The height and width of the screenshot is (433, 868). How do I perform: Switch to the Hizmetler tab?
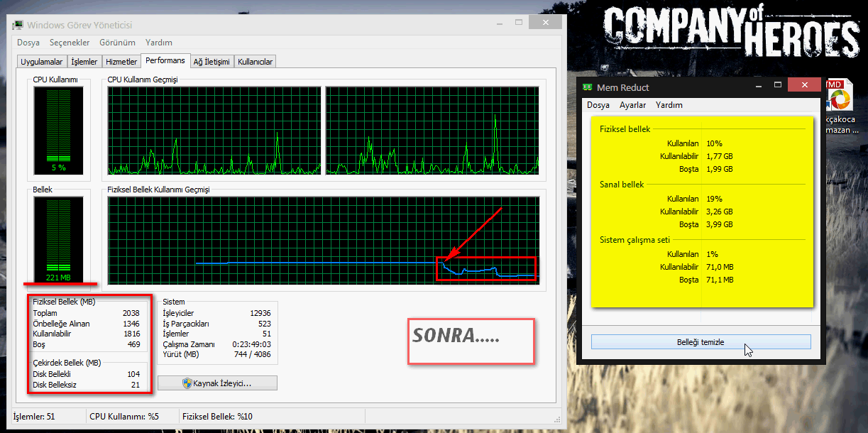121,62
